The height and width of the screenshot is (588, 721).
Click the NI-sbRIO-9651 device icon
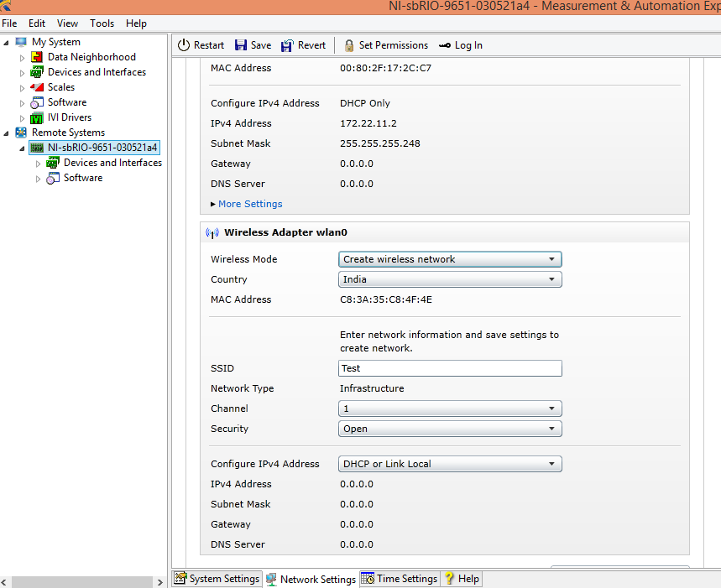[x=37, y=148]
